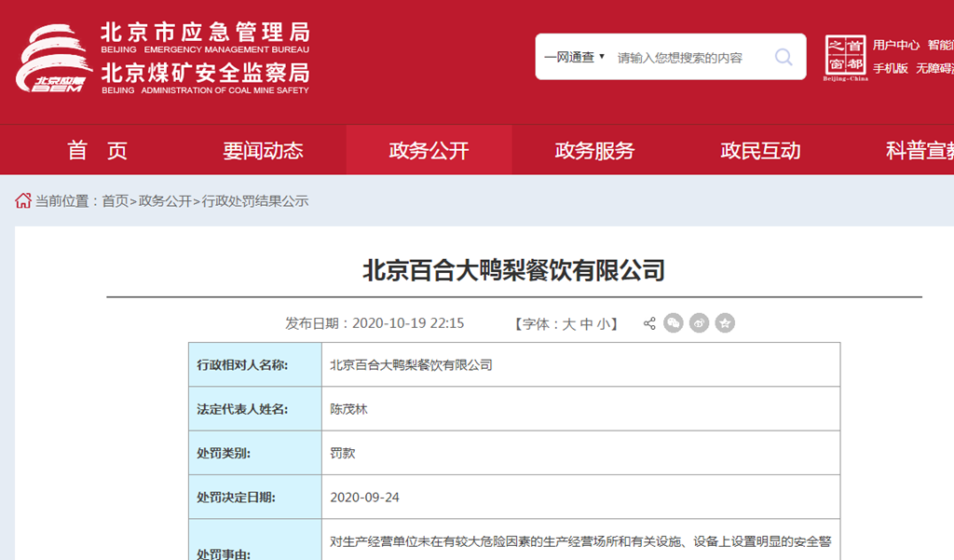Click the 法定代表人姓名 row label
This screenshot has width=954, height=560.
coord(242,409)
